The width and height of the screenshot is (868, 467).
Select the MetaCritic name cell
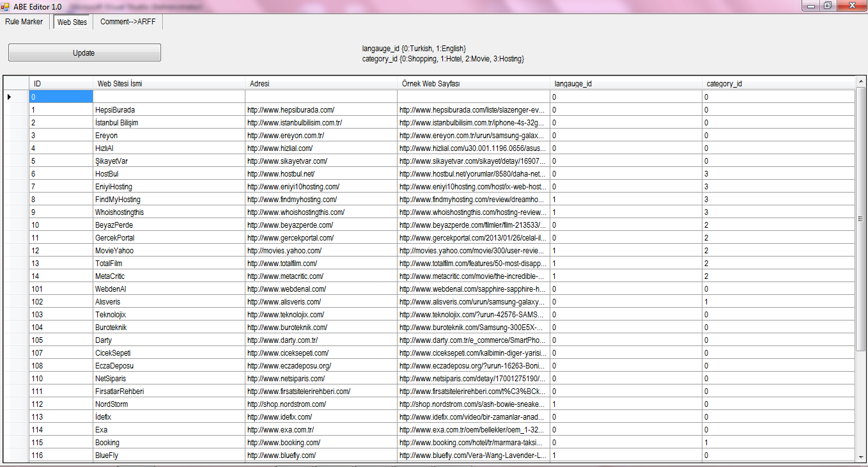click(x=169, y=276)
